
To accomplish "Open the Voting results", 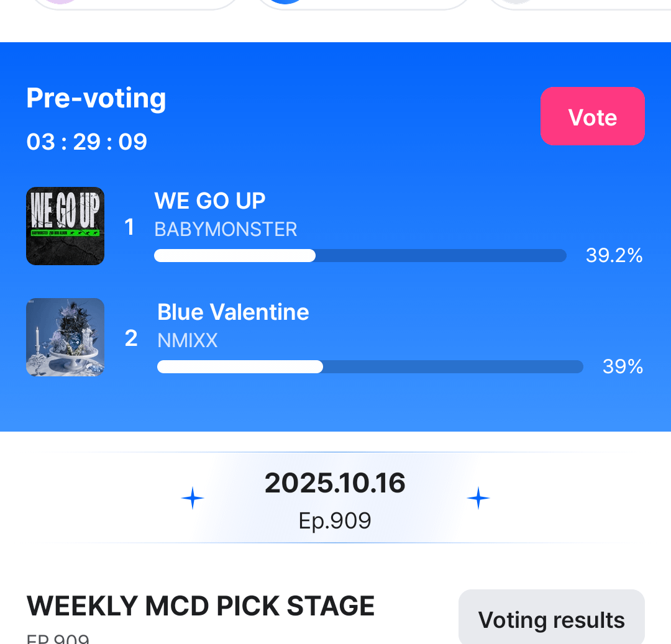I will 551,619.
